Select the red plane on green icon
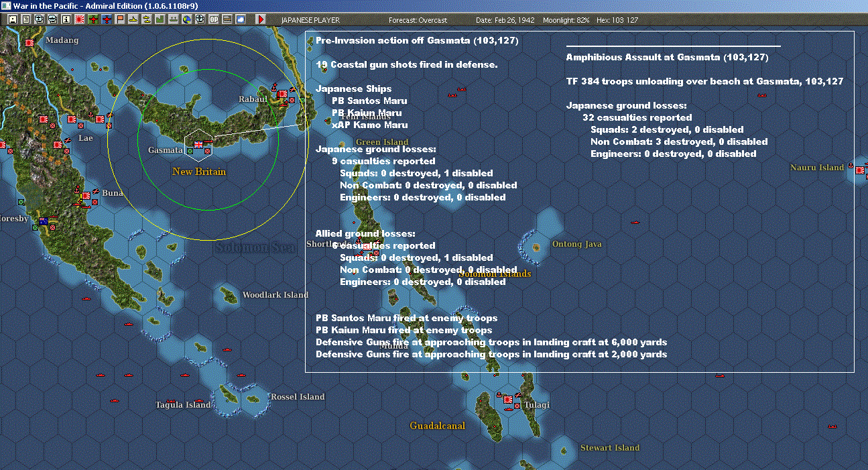 pyautogui.click(x=93, y=19)
